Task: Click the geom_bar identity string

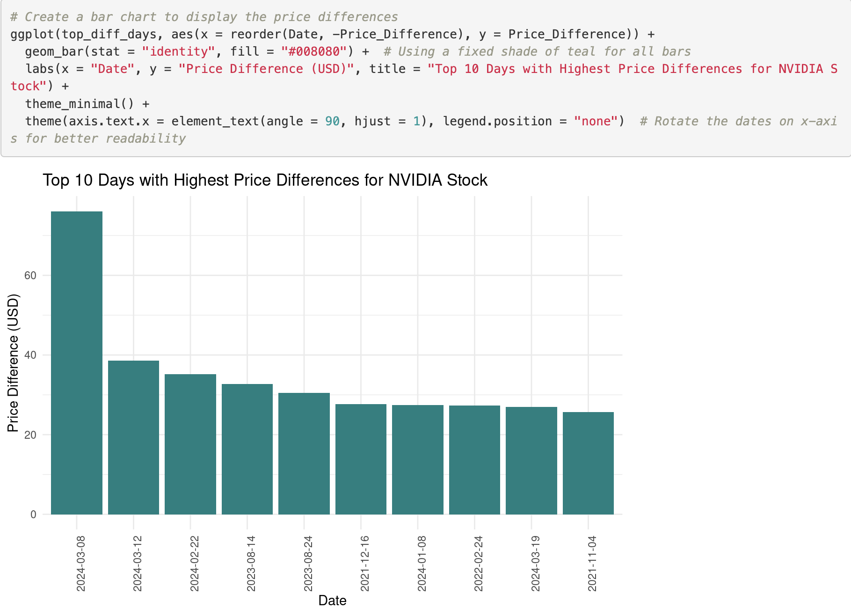Action: pos(178,51)
